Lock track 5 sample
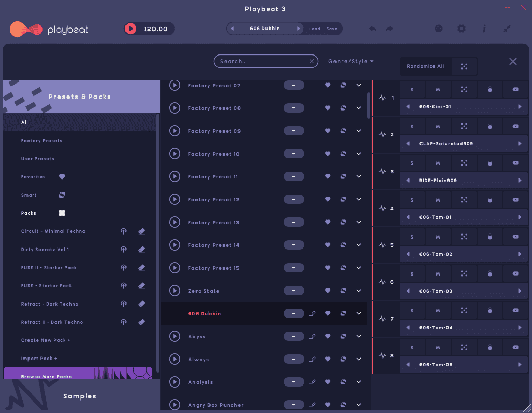 click(x=490, y=237)
